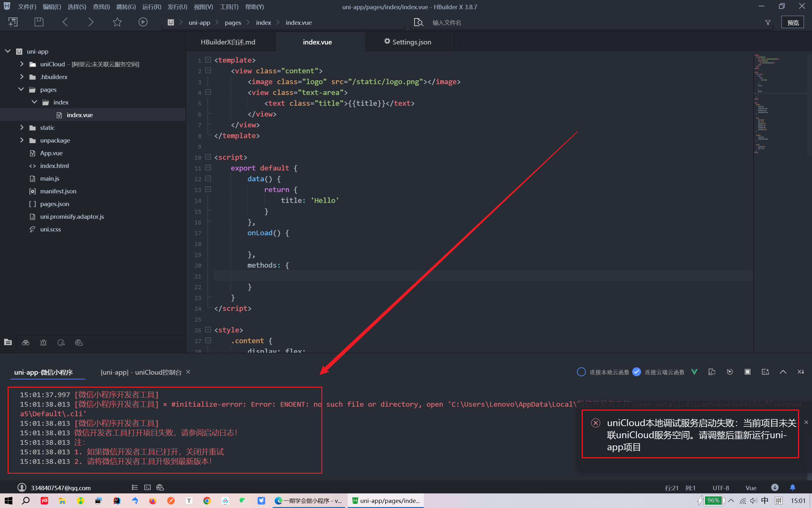Screen dimensions: 812x508
Task: Close the uniCloud error notification
Action: [806, 422]
